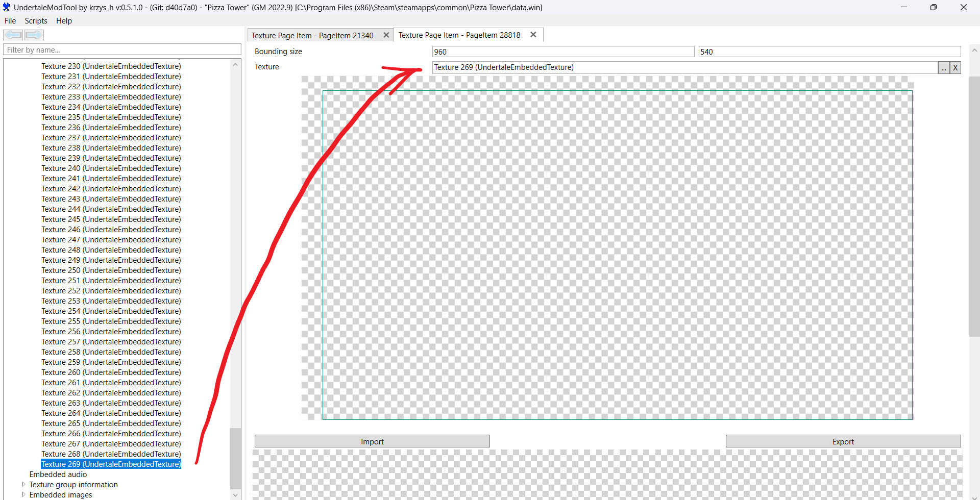
Task: Expand the Embedded images node
Action: click(23, 495)
